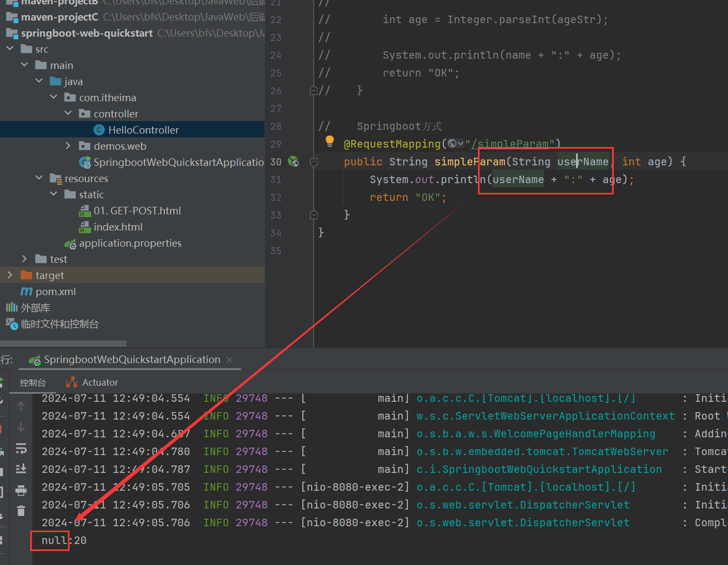Image resolution: width=728 pixels, height=565 pixels.
Task: Click the simpleParam method name
Action: tap(470, 162)
